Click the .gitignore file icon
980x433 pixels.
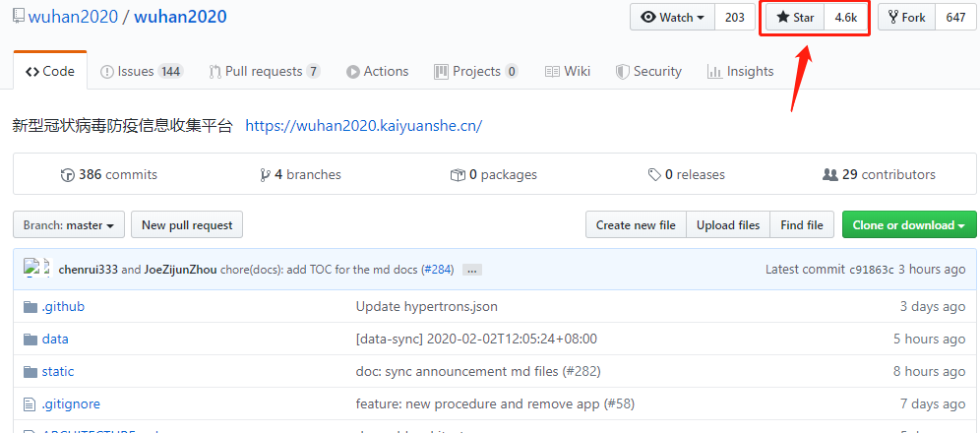click(30, 403)
